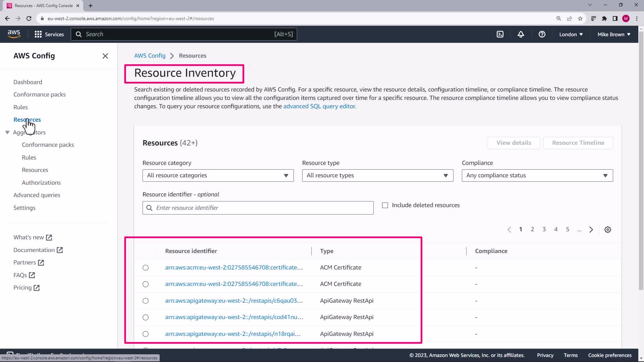
Task: Open AWS CloudShell from the top bar
Action: click(500, 34)
